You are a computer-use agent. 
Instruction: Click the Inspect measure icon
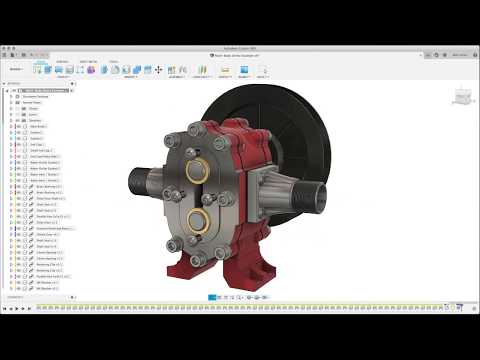click(225, 70)
